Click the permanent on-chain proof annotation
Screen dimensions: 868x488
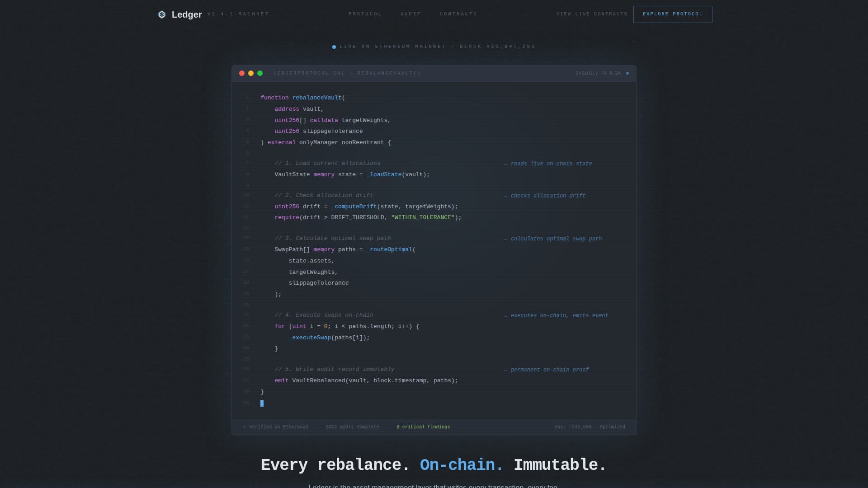[547, 370]
